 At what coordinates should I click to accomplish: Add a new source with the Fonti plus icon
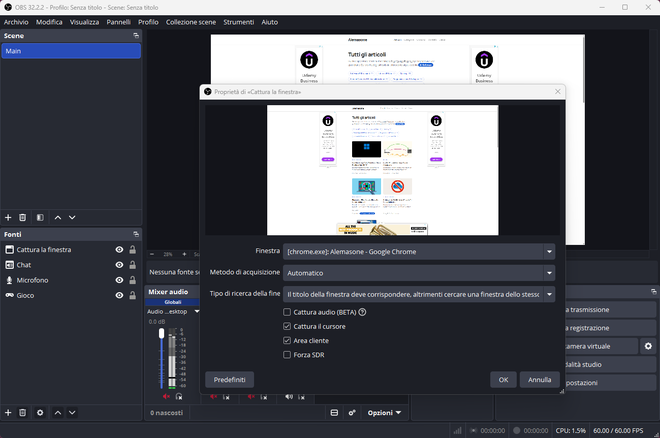(8, 413)
